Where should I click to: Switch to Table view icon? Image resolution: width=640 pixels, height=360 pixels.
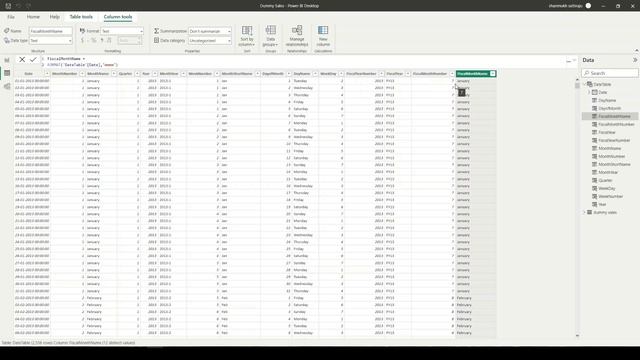point(7,73)
